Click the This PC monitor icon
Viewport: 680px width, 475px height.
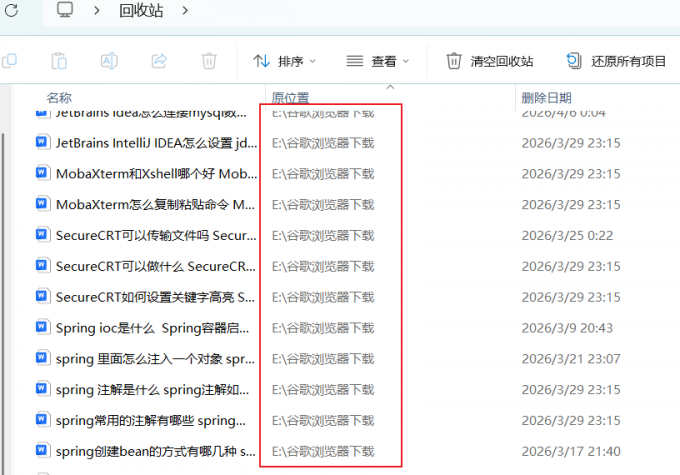click(x=65, y=10)
